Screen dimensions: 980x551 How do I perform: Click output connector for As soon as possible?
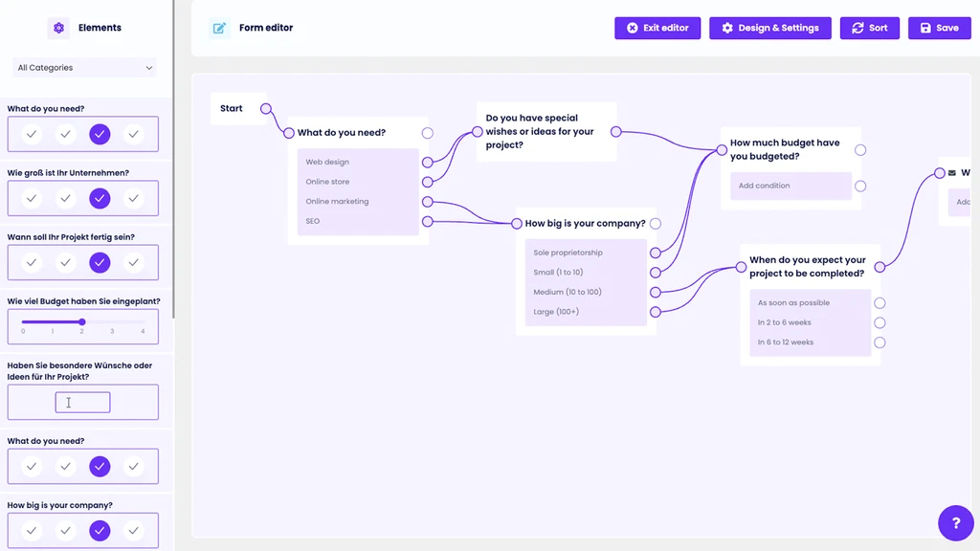pyautogui.click(x=880, y=303)
